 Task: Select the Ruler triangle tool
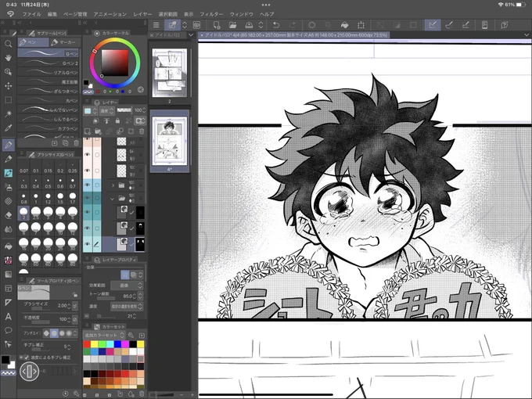pyautogui.click(x=8, y=302)
